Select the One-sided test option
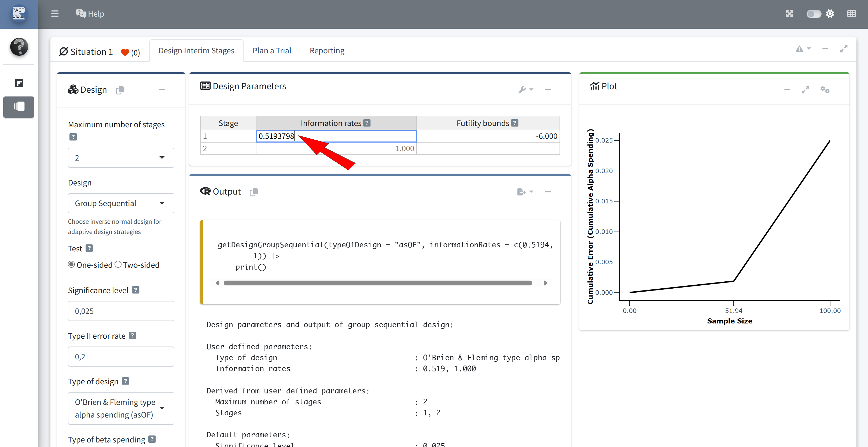Screen dimensions: 868x447 click(71, 265)
